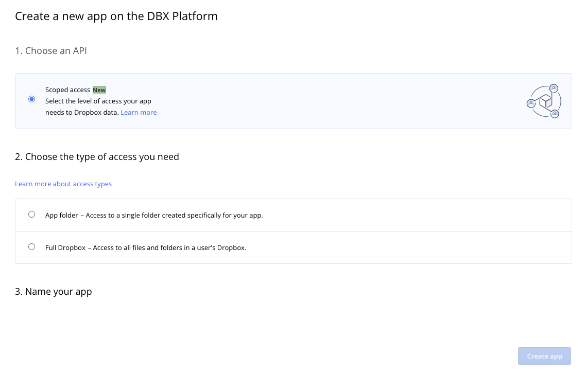
Task: Click the green New badge
Action: tap(99, 90)
